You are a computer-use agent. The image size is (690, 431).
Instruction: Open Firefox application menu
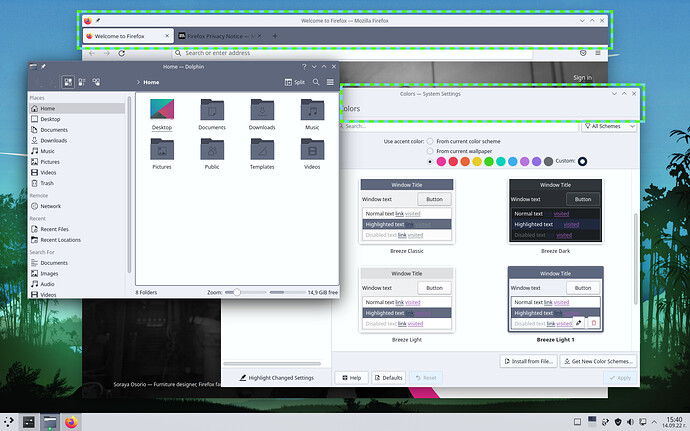[x=598, y=53]
